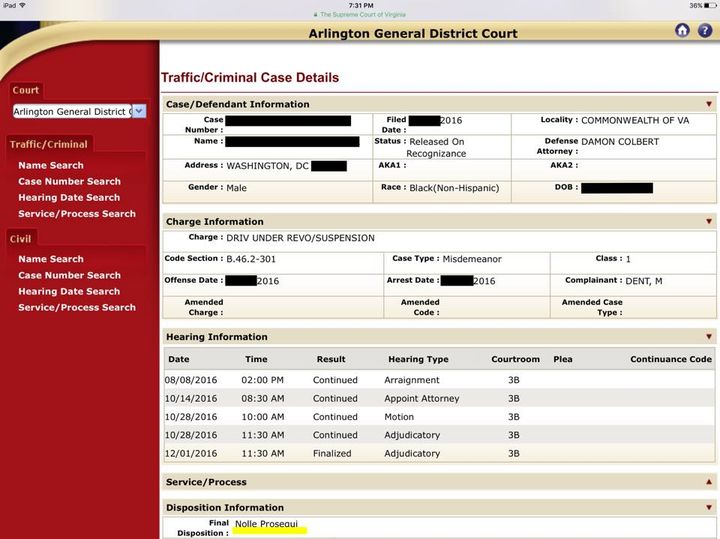Collapse the Charge Information section

[709, 222]
